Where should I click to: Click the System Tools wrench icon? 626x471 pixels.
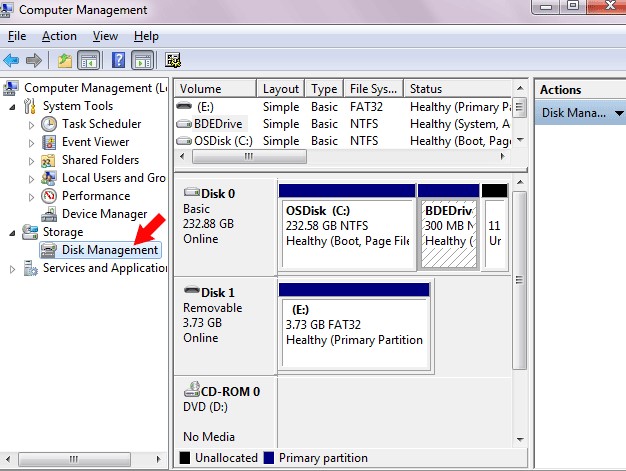pos(30,106)
